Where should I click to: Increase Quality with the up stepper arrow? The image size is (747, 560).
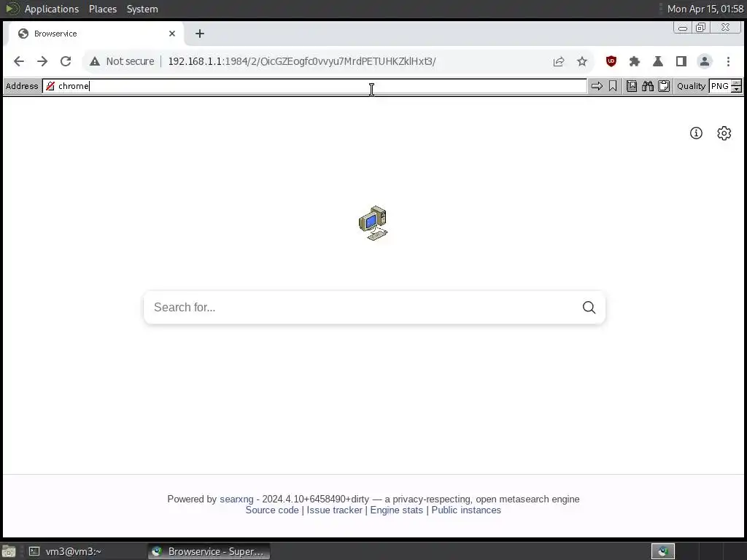737,83
